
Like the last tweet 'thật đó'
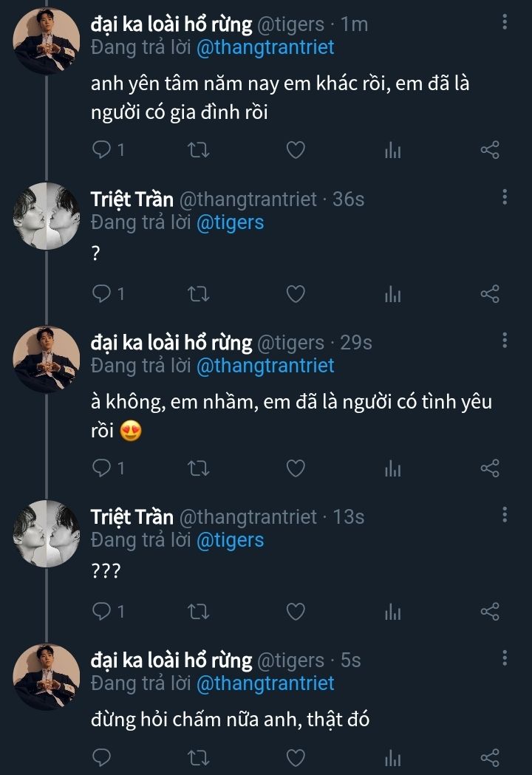pyautogui.click(x=296, y=757)
